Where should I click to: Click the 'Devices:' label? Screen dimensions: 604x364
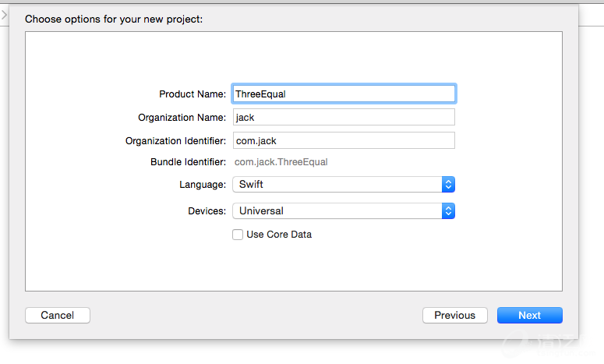(x=207, y=211)
